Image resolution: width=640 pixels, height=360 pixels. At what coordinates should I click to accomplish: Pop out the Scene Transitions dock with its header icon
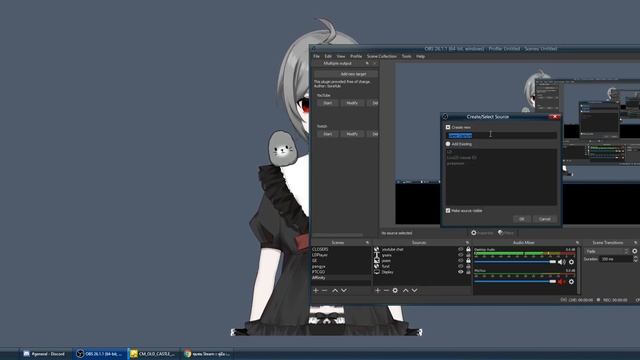point(636,243)
